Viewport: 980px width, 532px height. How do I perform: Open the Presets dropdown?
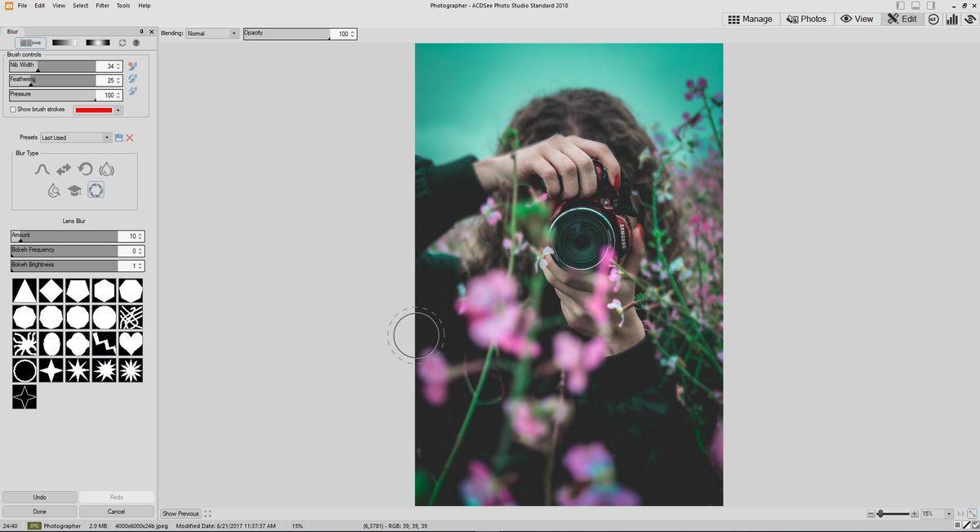point(76,138)
